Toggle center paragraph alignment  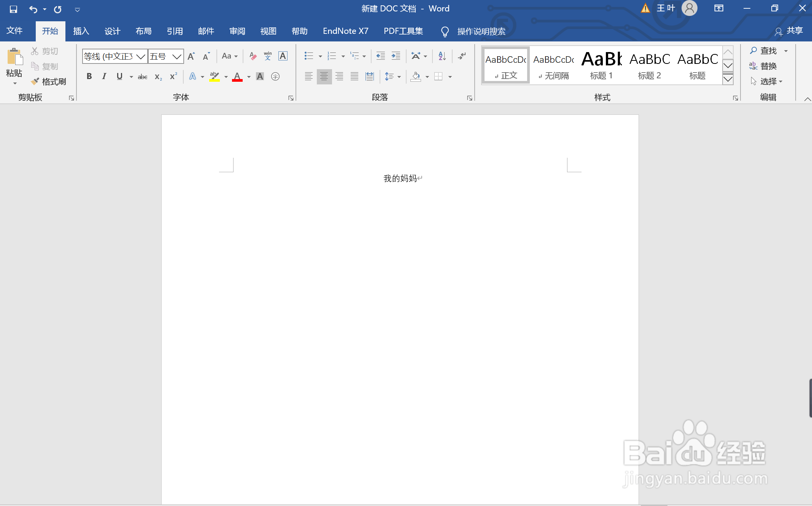point(324,76)
